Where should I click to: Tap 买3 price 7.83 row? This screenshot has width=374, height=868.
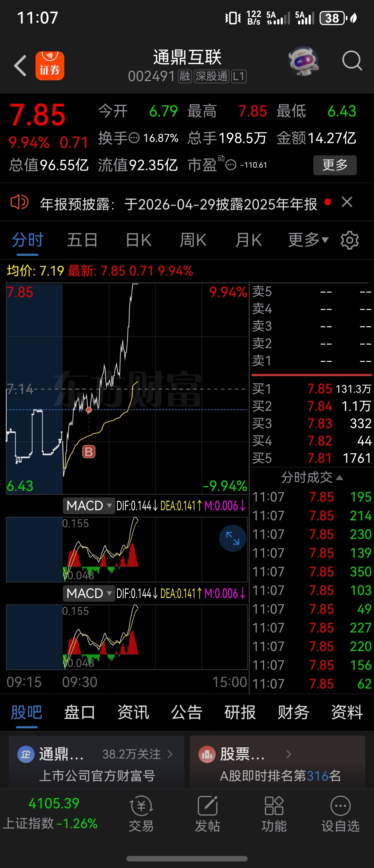pyautogui.click(x=311, y=424)
